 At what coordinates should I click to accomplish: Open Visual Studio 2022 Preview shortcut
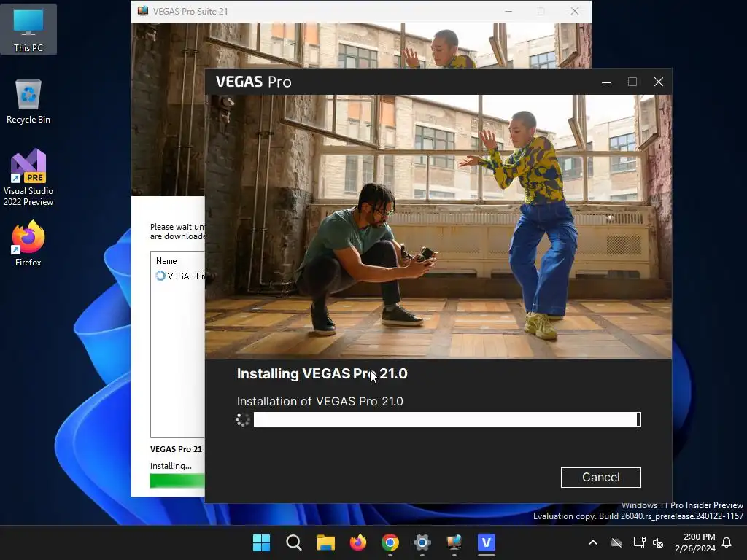[28, 177]
